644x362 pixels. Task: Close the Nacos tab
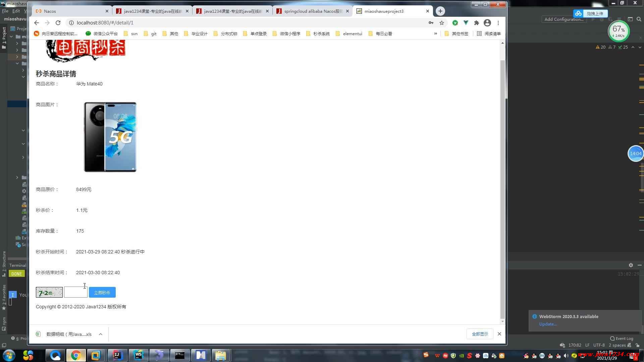pyautogui.click(x=107, y=11)
